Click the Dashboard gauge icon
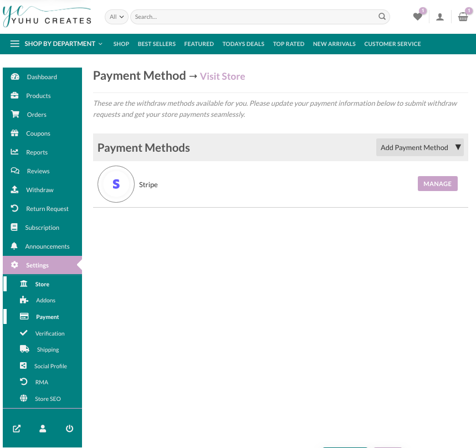Screen dimensions: 476x448 coord(15,77)
